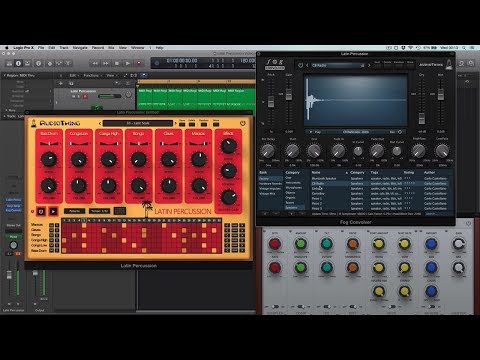
Task: Toggle the Maracas sequencer step five
Action: 84,226
